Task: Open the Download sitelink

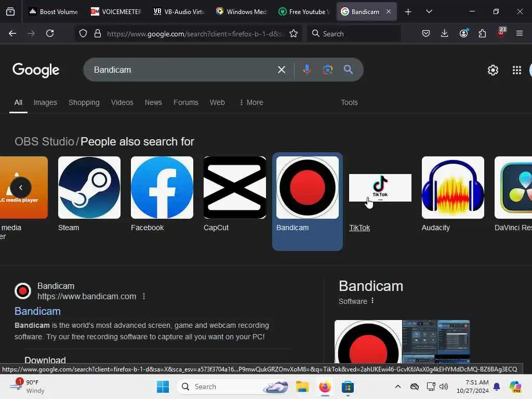Action: pos(45,360)
